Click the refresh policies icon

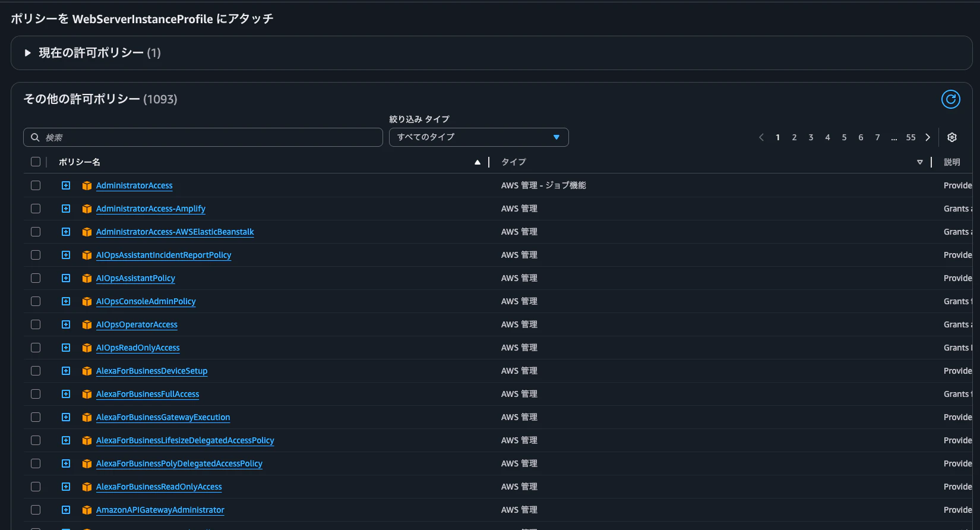click(951, 99)
